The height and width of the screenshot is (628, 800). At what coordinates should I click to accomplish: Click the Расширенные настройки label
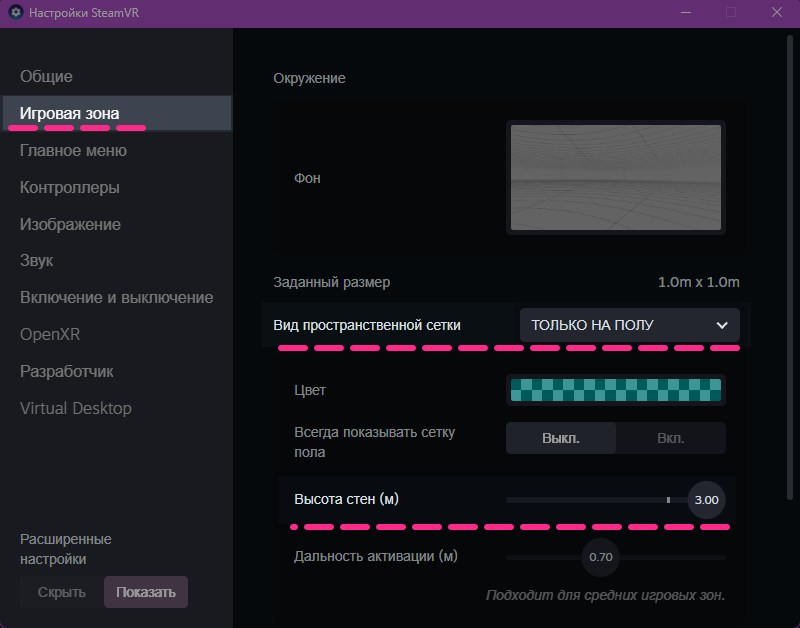pyautogui.click(x=66, y=549)
